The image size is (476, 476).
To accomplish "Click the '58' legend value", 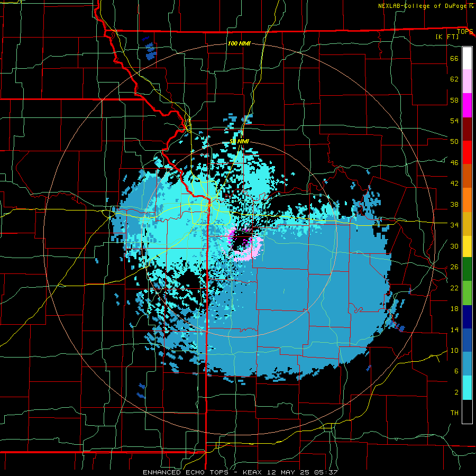I will click(x=454, y=100).
